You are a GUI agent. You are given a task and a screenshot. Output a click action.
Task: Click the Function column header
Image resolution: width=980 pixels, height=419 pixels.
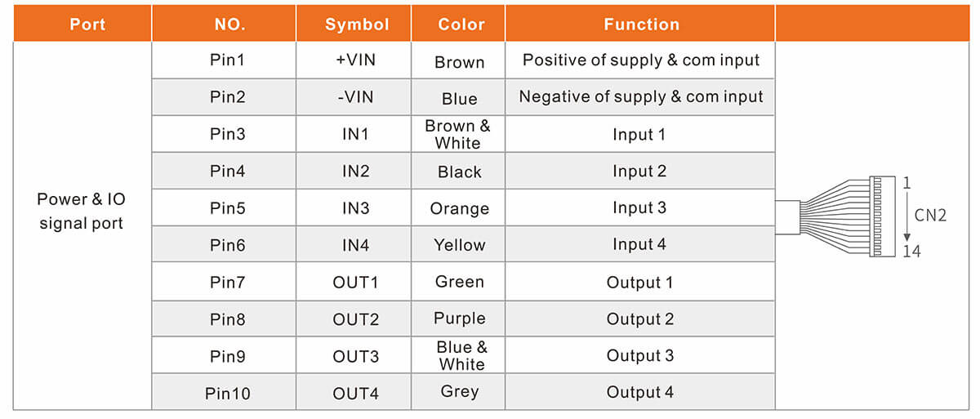tap(641, 25)
